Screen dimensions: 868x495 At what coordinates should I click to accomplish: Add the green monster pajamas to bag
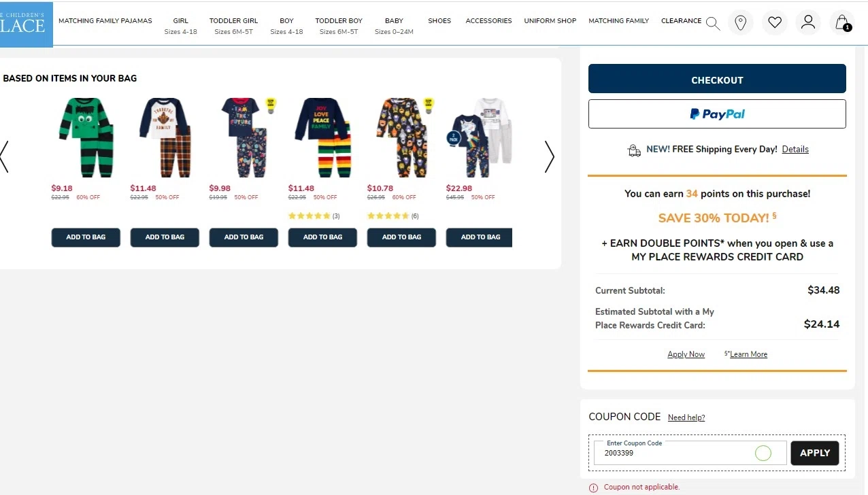86,237
